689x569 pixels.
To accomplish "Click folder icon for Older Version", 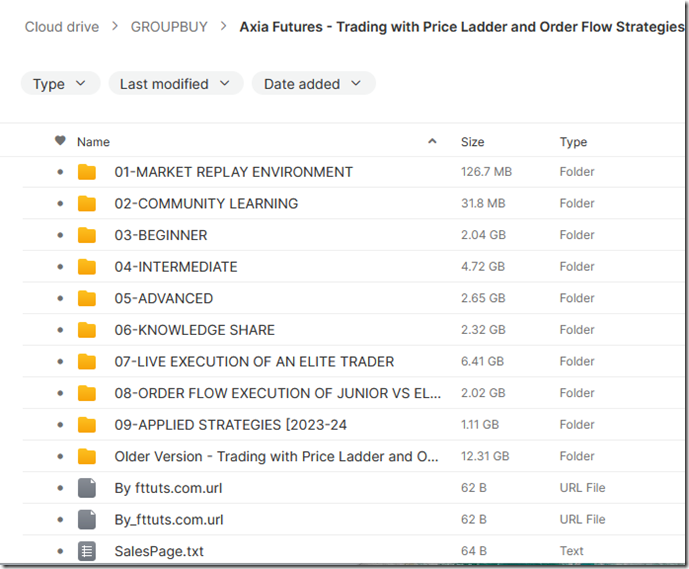I will pos(87,457).
